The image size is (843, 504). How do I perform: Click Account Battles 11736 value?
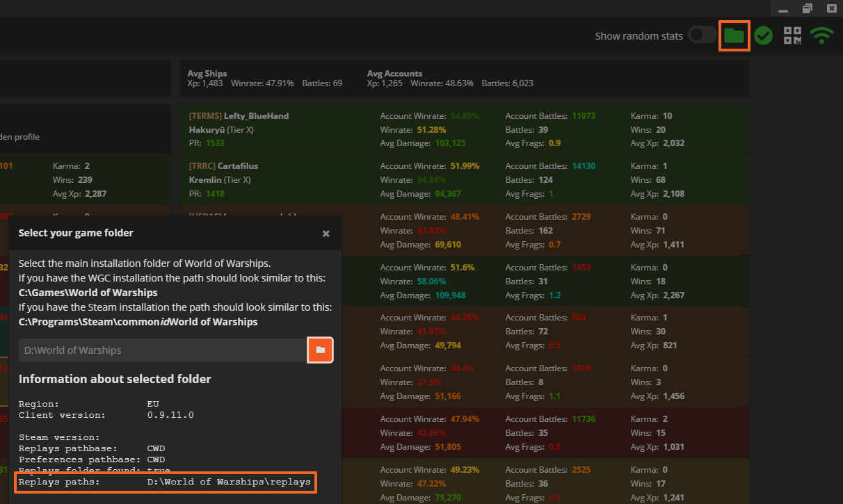point(584,419)
